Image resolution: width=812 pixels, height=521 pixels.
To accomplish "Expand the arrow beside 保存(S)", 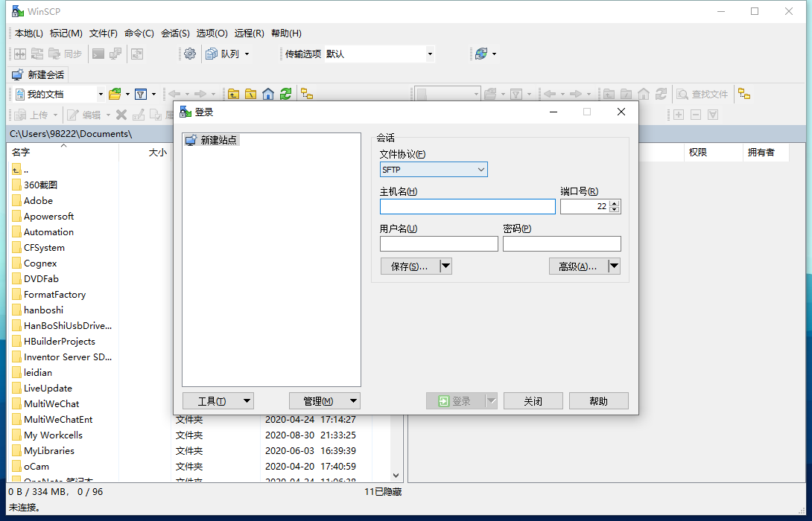I will coord(445,266).
